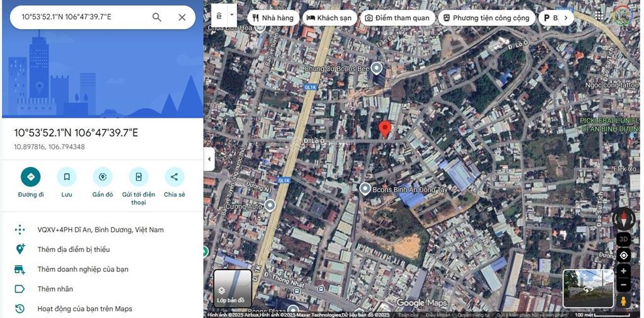
Task: Zoom in with the plus control
Action: (623, 271)
